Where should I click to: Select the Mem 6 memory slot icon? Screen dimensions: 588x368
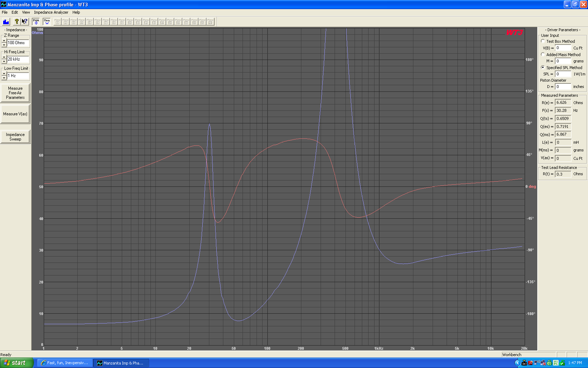pyautogui.click(x=98, y=22)
